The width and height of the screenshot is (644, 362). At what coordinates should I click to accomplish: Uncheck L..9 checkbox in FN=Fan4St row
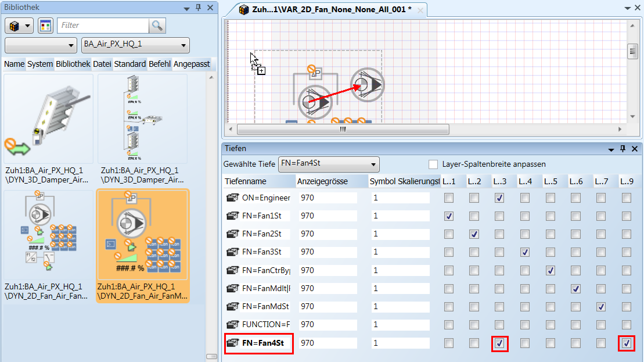click(x=626, y=343)
